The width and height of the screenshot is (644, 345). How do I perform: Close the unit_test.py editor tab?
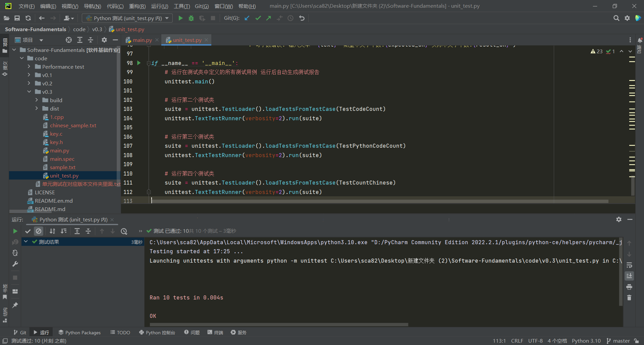(206, 40)
